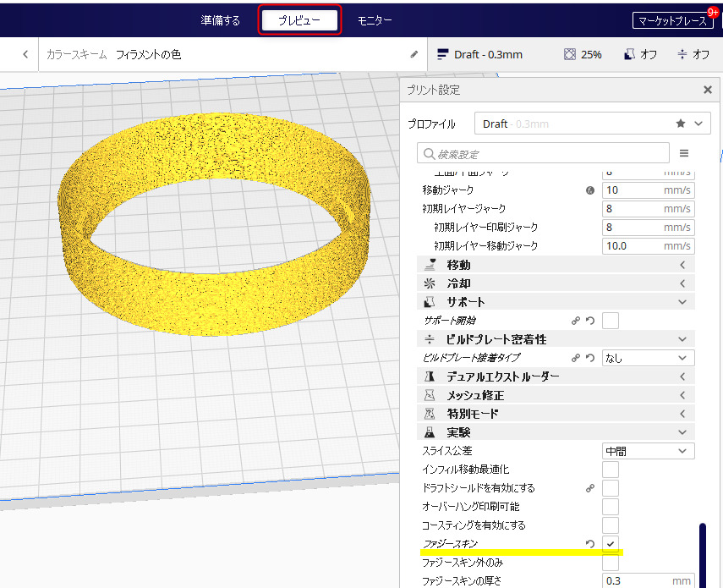The height and width of the screenshot is (588, 723).
Task: Click the infill 25% icon in the top bar
Action: [x=583, y=54]
